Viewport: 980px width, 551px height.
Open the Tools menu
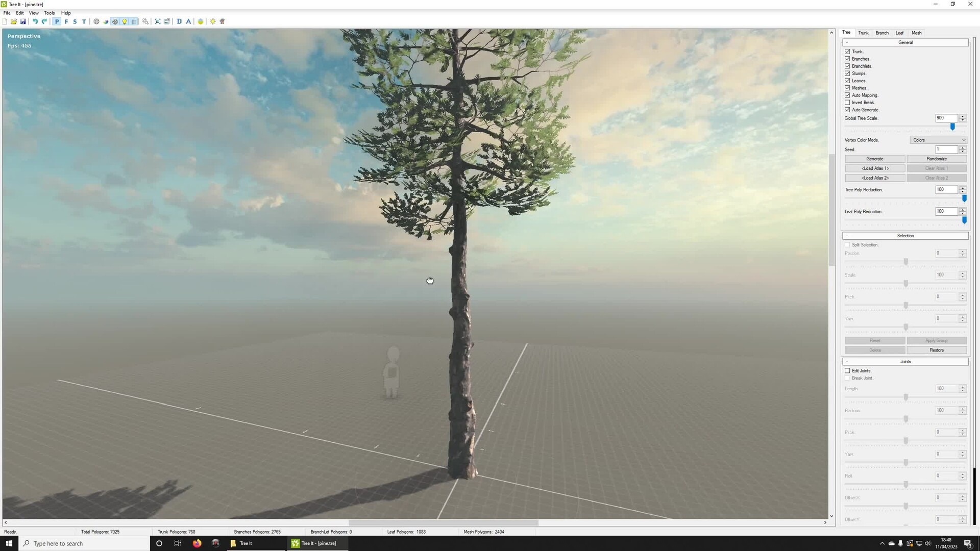[49, 13]
